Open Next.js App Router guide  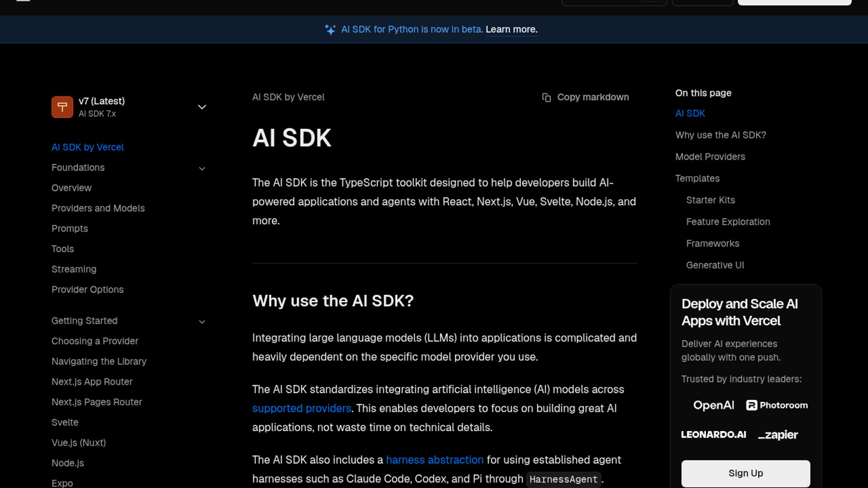[92, 382]
